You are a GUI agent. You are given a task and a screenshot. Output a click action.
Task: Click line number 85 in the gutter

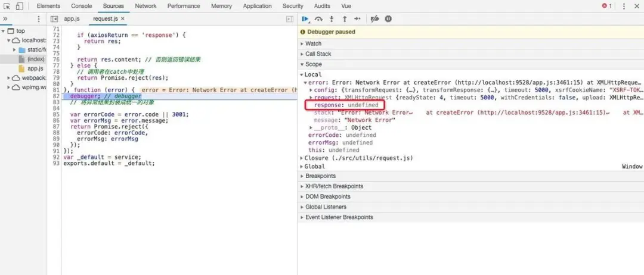pyautogui.click(x=57, y=114)
